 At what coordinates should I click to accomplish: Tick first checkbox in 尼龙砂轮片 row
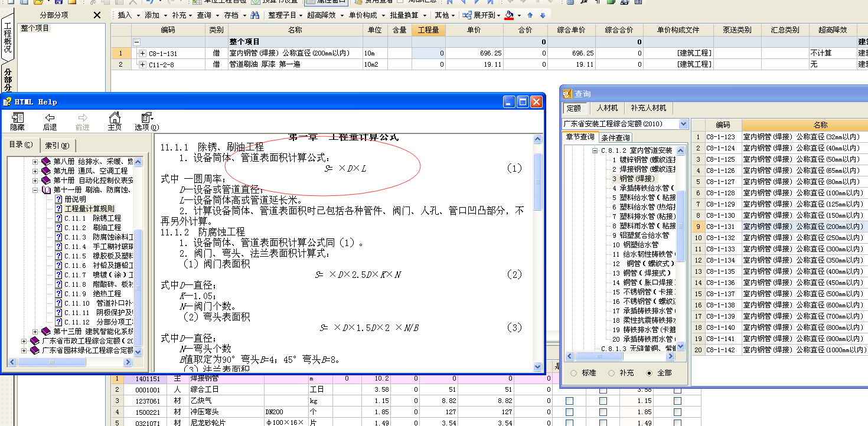tap(569, 422)
